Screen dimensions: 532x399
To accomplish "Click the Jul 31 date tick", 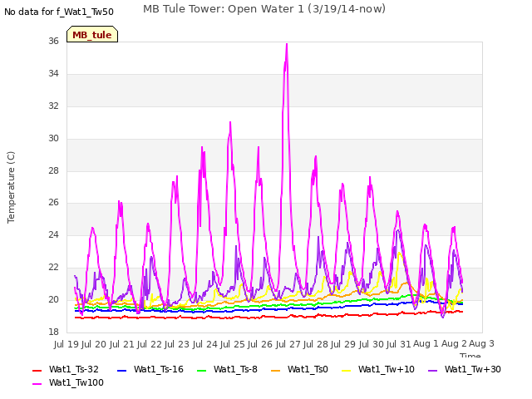I will coord(398,344).
